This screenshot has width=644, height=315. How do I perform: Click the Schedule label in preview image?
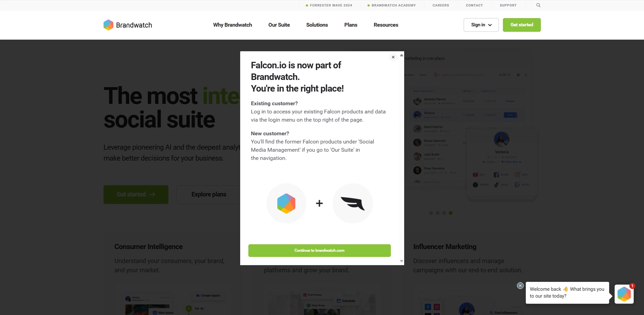pos(346,301)
